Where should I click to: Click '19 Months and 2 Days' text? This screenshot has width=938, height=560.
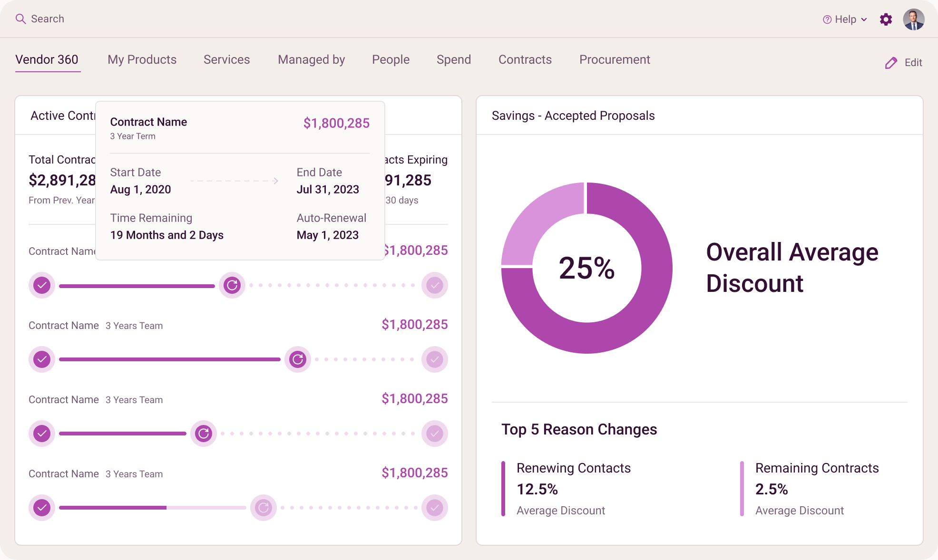coord(167,235)
